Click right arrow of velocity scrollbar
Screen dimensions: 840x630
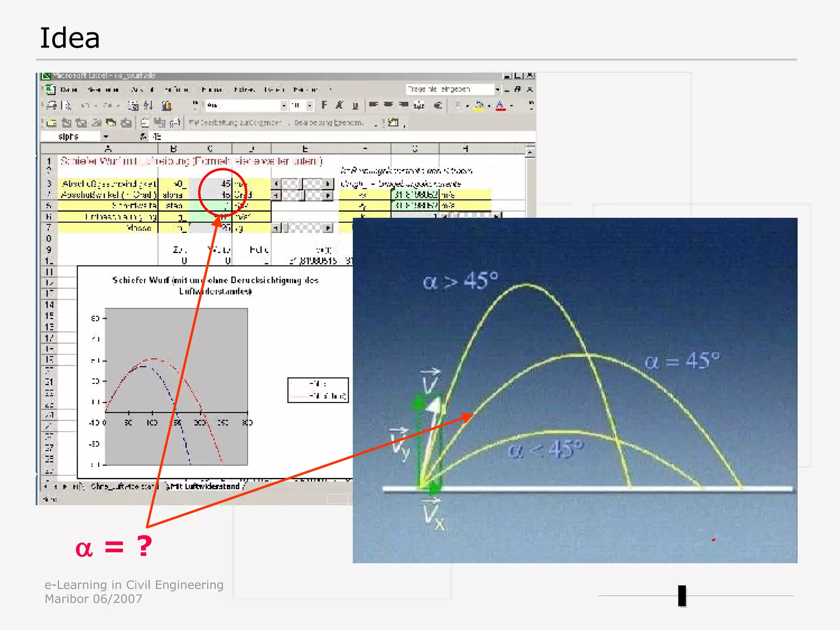328,184
